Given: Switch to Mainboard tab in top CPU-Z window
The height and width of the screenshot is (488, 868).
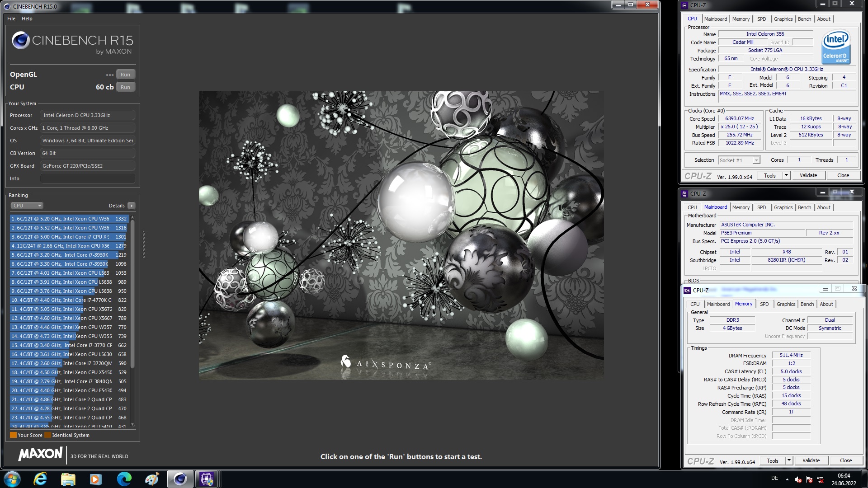Looking at the screenshot, I should [716, 19].
